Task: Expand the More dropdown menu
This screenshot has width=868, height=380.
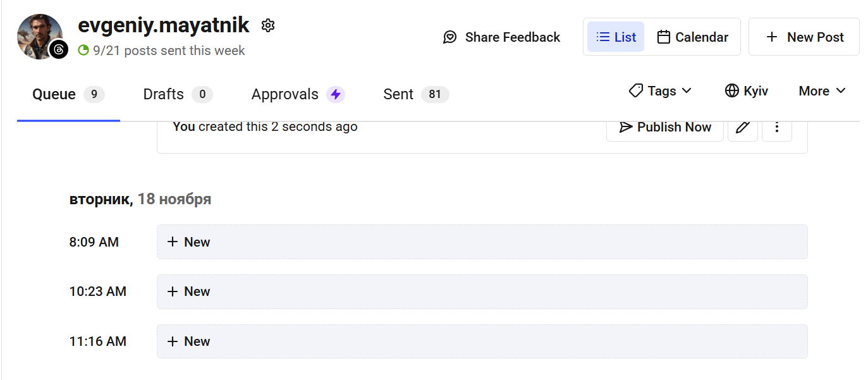Action: click(x=822, y=91)
